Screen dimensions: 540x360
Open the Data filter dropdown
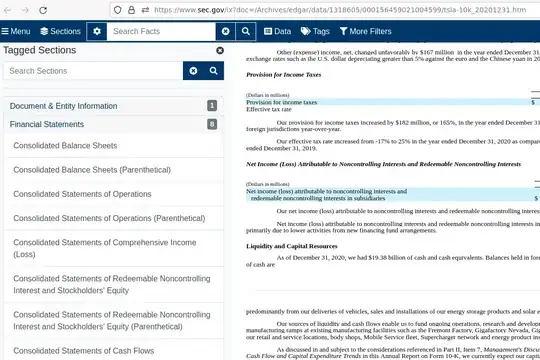point(278,31)
